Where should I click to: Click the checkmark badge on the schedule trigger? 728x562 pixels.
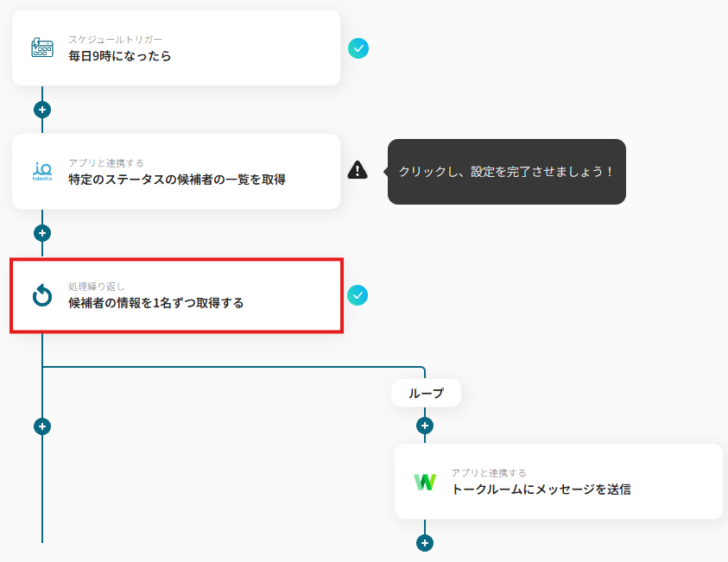pyautogui.click(x=358, y=48)
